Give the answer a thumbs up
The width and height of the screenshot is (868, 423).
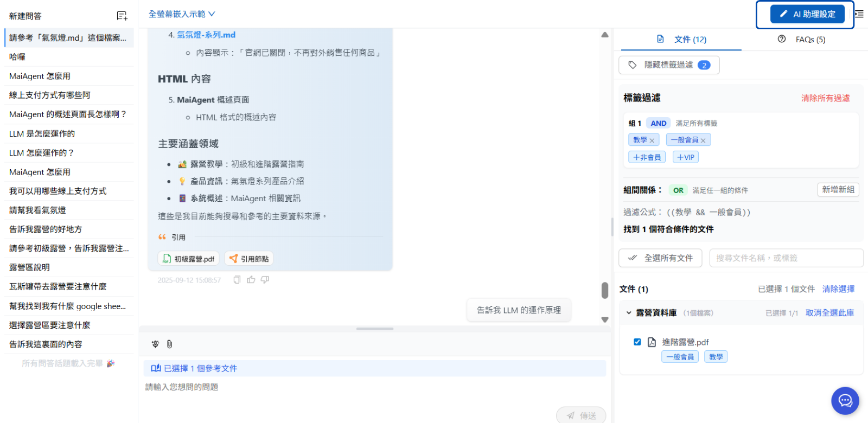pos(251,280)
